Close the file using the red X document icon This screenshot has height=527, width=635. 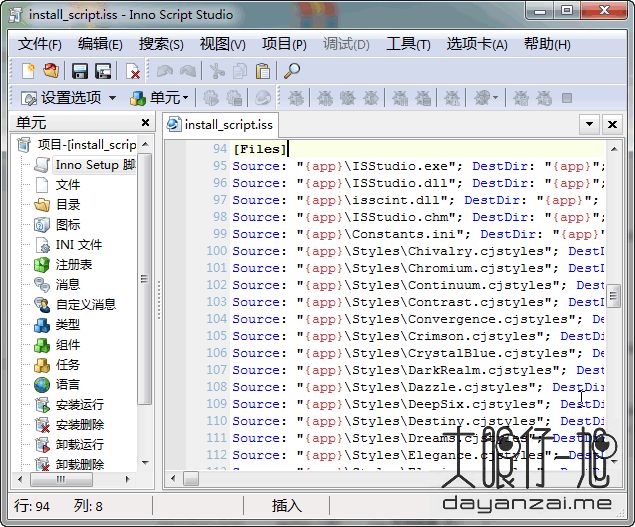pyautogui.click(x=132, y=71)
